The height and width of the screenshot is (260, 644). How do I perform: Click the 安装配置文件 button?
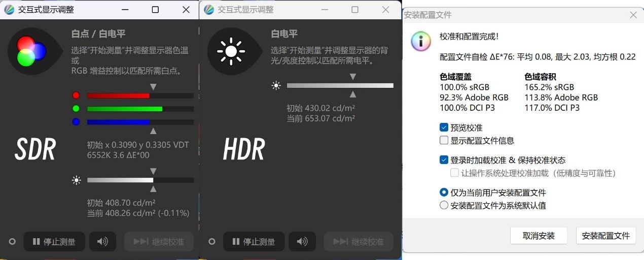[x=605, y=236]
